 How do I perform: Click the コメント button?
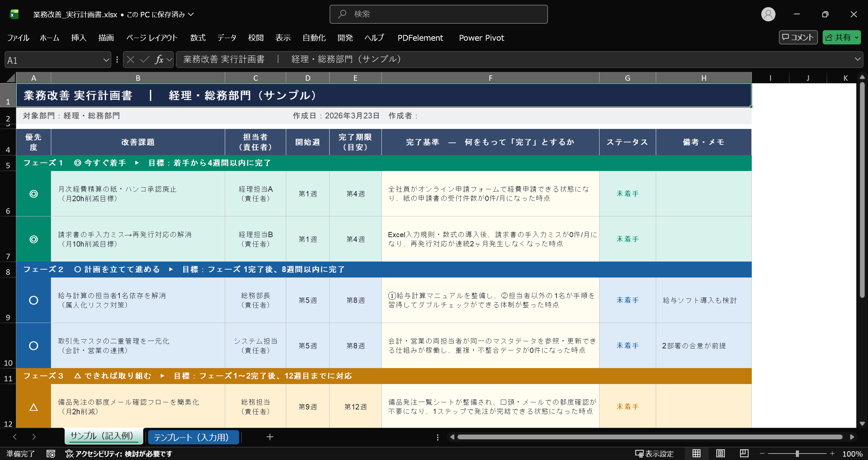pyautogui.click(x=798, y=37)
